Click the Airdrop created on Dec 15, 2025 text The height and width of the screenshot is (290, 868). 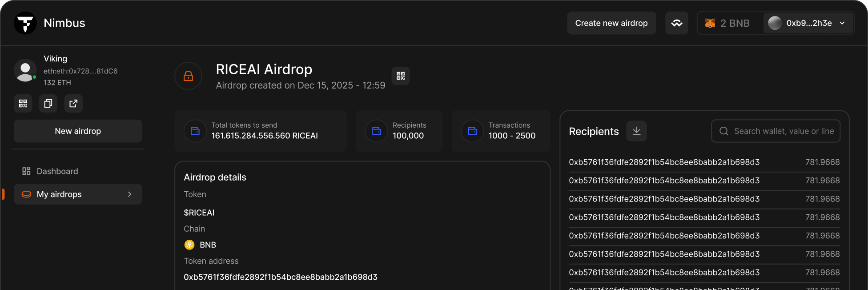coord(301,85)
